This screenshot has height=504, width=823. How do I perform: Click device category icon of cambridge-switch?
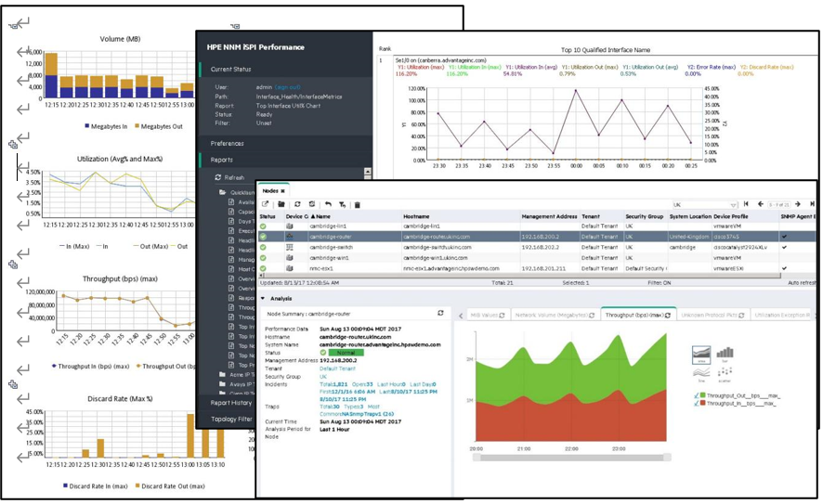pyautogui.click(x=289, y=247)
